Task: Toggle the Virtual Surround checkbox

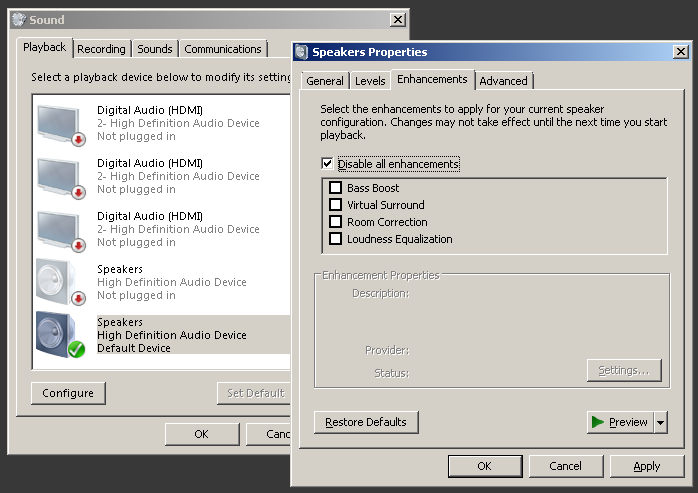Action: coord(336,205)
